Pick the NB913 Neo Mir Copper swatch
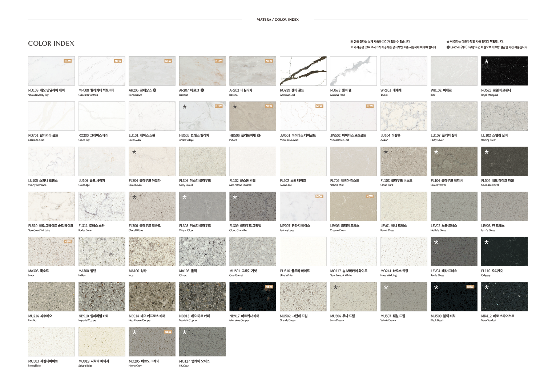Viewport: 556px width, 392px height. (202, 297)
